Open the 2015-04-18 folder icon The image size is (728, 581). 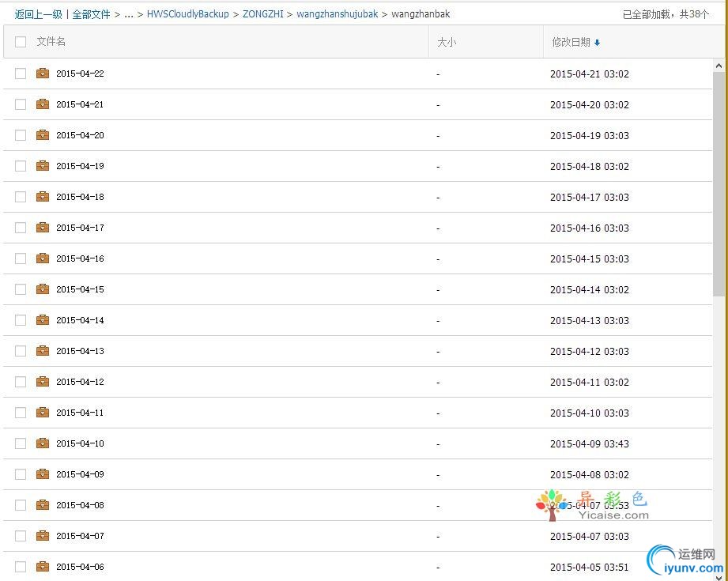coord(43,197)
